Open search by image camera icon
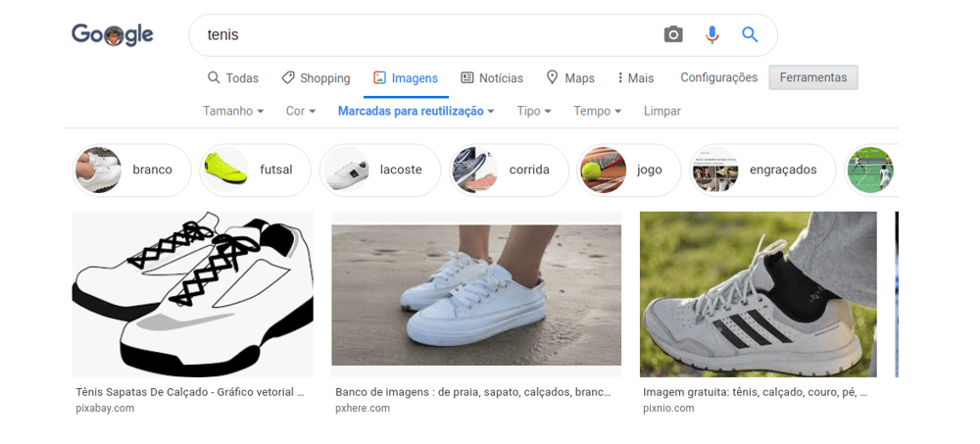980x444 pixels. coord(673,34)
